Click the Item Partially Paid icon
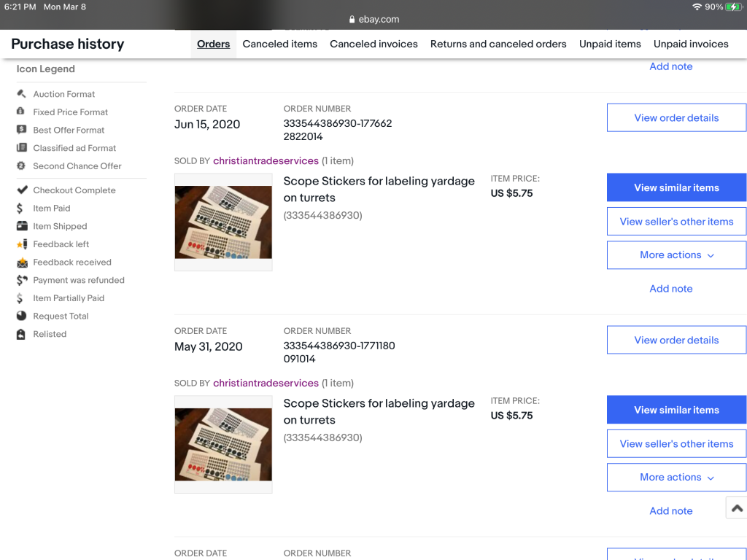Screen dimensions: 747x560 [20, 298]
